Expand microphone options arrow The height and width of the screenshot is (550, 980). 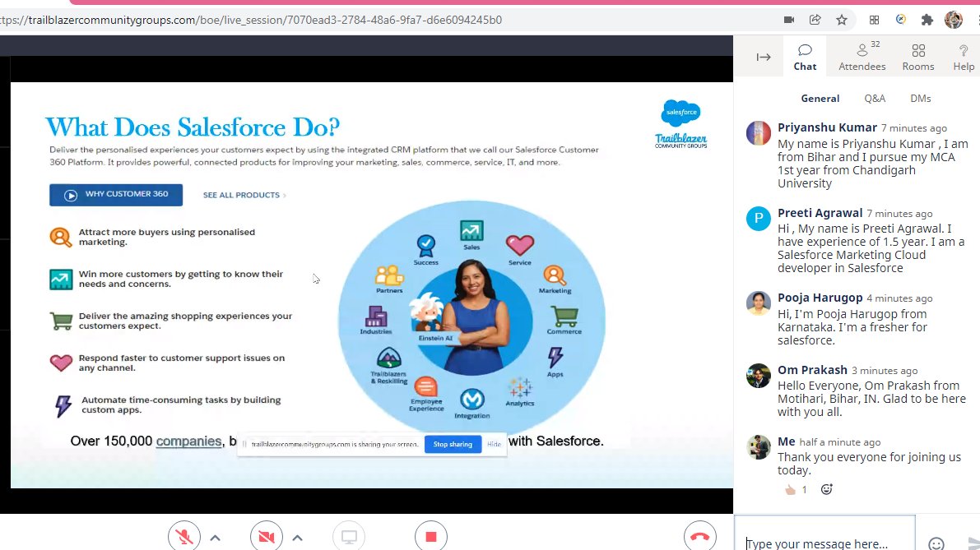click(215, 538)
